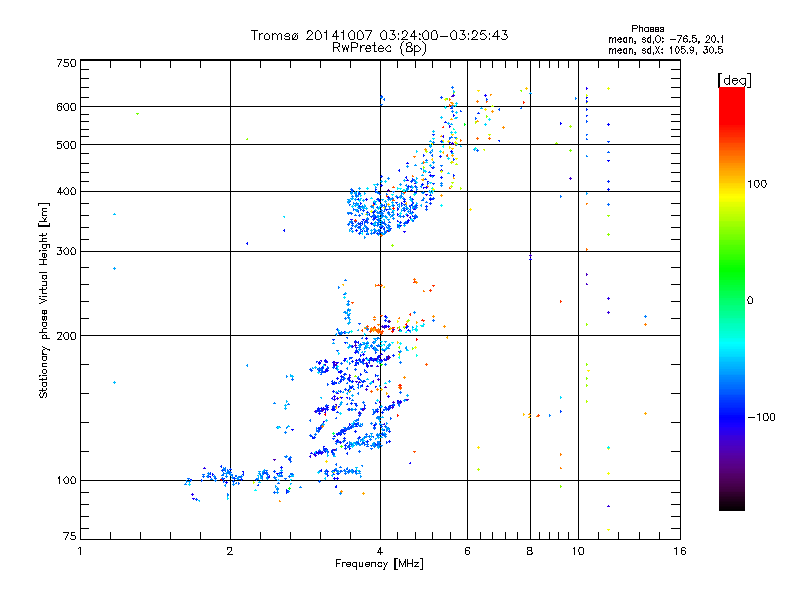Image resolution: width=800 pixels, height=600 pixels.
Task: Click the y-axis label '500'
Action: point(67,145)
